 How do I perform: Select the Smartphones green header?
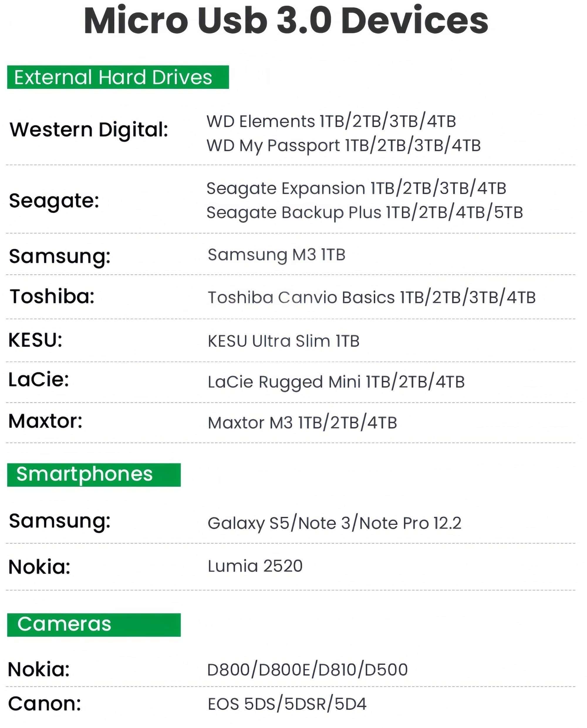click(x=94, y=474)
